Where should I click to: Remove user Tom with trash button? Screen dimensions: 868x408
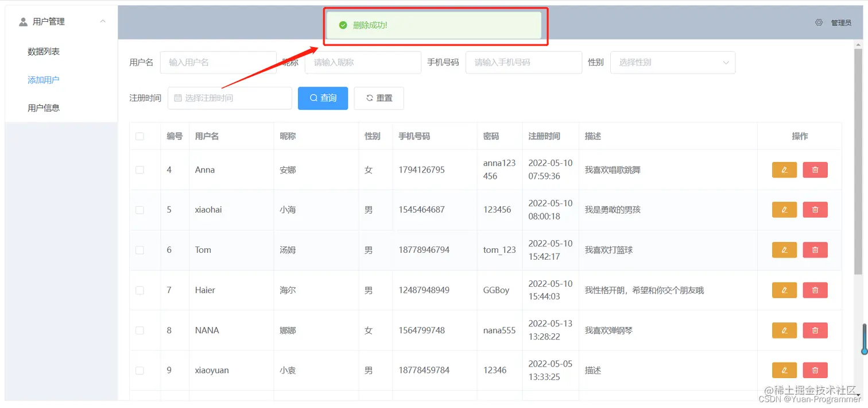point(815,250)
